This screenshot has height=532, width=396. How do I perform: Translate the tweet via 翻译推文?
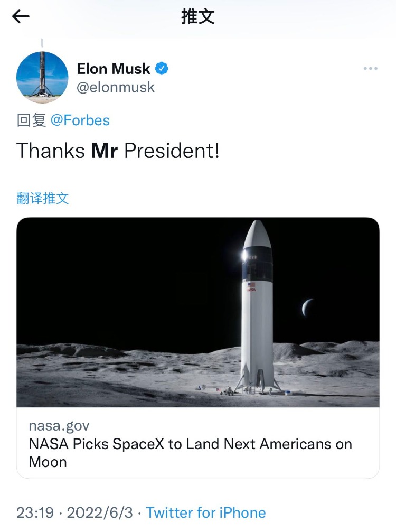(x=43, y=199)
